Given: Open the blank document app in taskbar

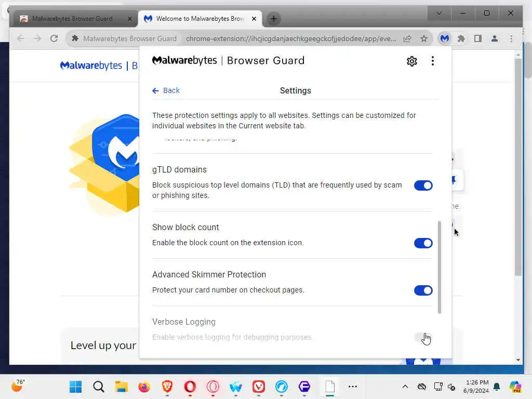Looking at the screenshot, I should tap(330, 387).
